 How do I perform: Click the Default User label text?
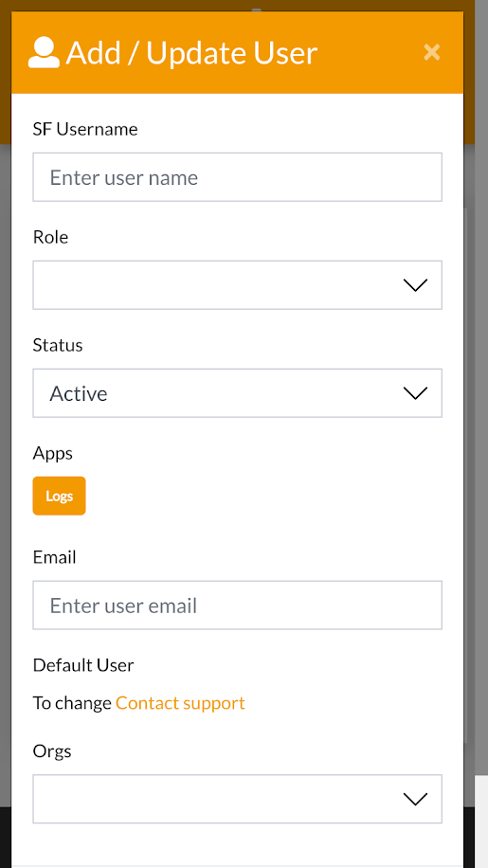(x=83, y=665)
